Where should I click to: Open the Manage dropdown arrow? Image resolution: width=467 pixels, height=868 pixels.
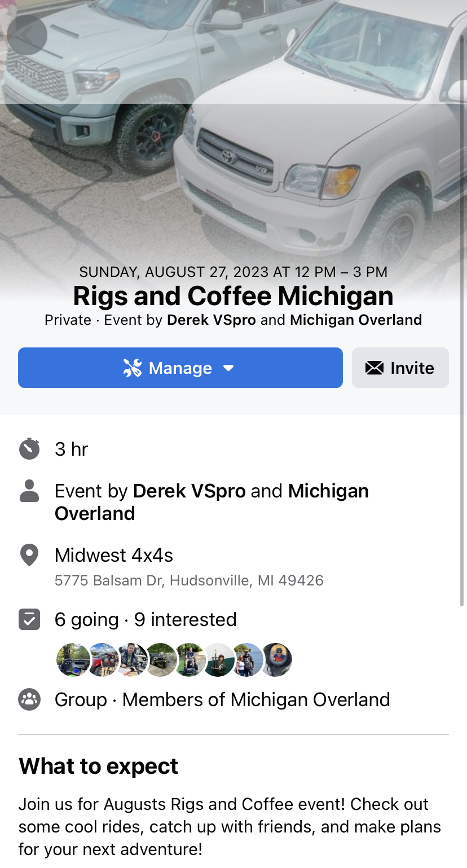tap(228, 368)
